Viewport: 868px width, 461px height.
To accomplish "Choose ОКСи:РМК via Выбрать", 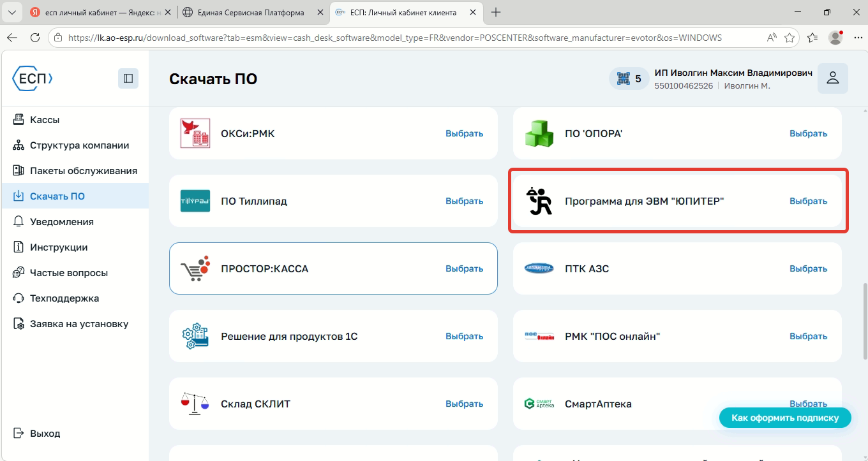I will [x=464, y=133].
